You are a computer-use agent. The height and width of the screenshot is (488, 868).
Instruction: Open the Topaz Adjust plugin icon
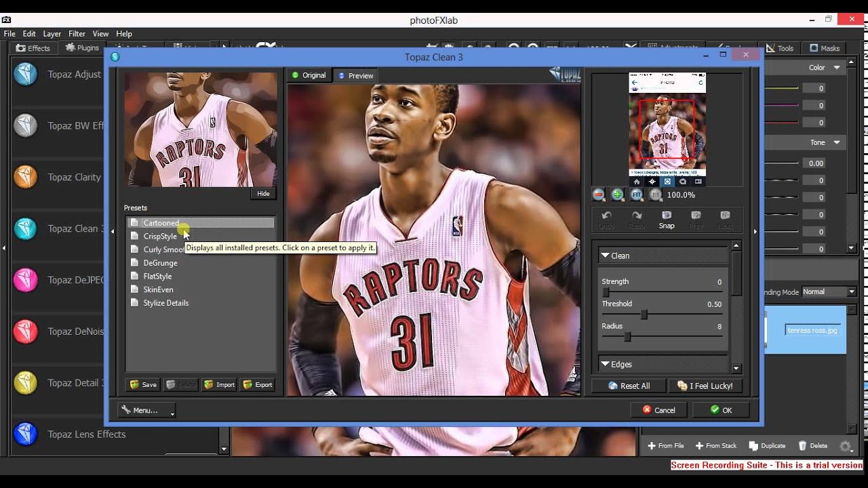click(x=26, y=74)
